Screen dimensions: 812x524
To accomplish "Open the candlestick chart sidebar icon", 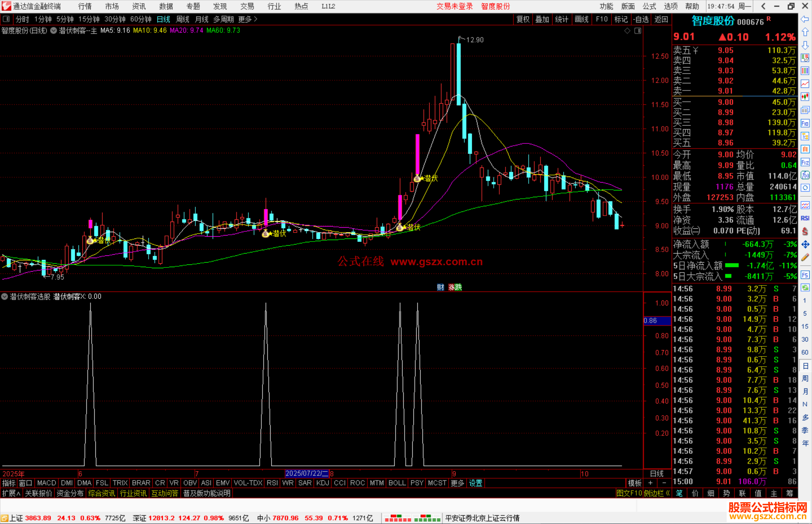I will 805,97.
